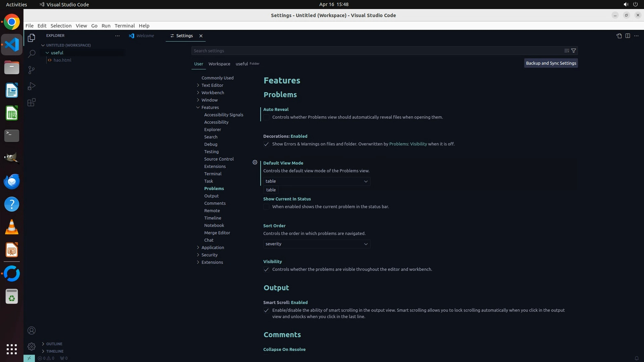
Task: Click Backup and Sync Settings button
Action: pos(551,63)
